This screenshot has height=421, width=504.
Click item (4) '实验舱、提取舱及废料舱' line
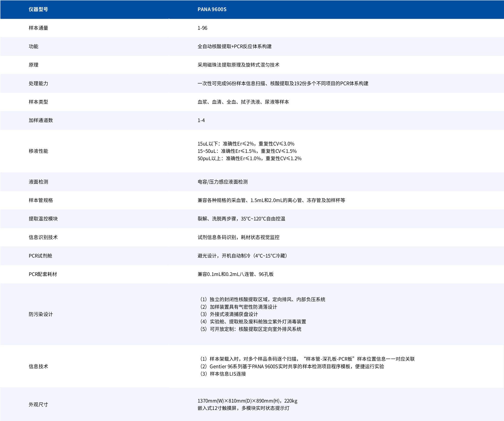pyautogui.click(x=253, y=322)
